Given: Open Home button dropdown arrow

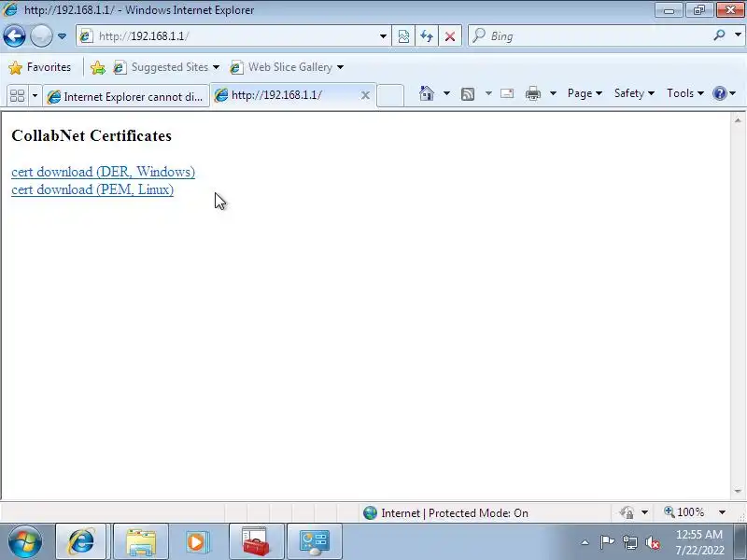Looking at the screenshot, I should click(446, 93).
